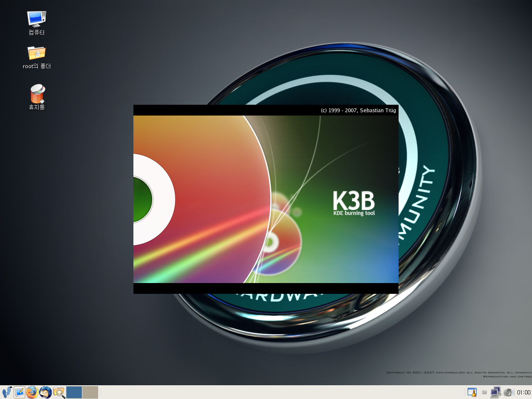532x399 pixels.
Task: Open the GNOME foot main menu
Action: (7, 392)
